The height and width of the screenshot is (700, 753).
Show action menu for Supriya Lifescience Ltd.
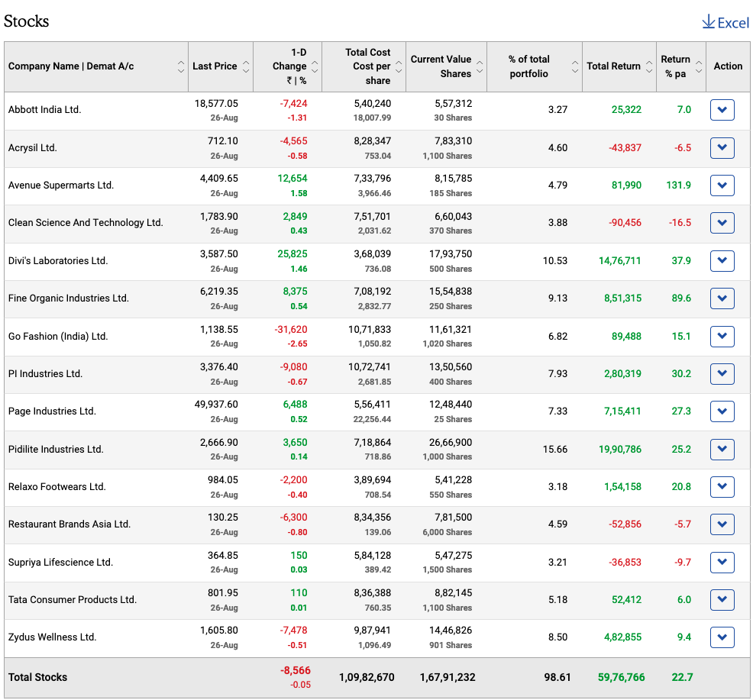pyautogui.click(x=722, y=562)
